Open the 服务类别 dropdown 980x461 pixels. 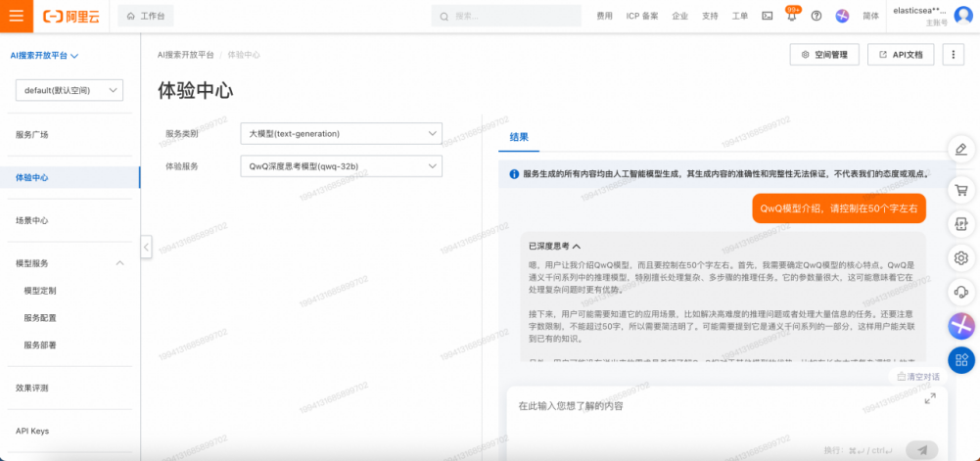click(x=340, y=133)
